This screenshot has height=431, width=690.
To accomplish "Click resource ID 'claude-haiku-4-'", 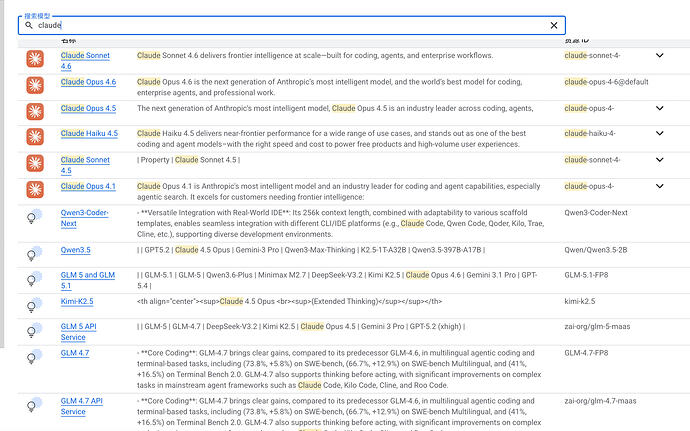I will tap(590, 133).
